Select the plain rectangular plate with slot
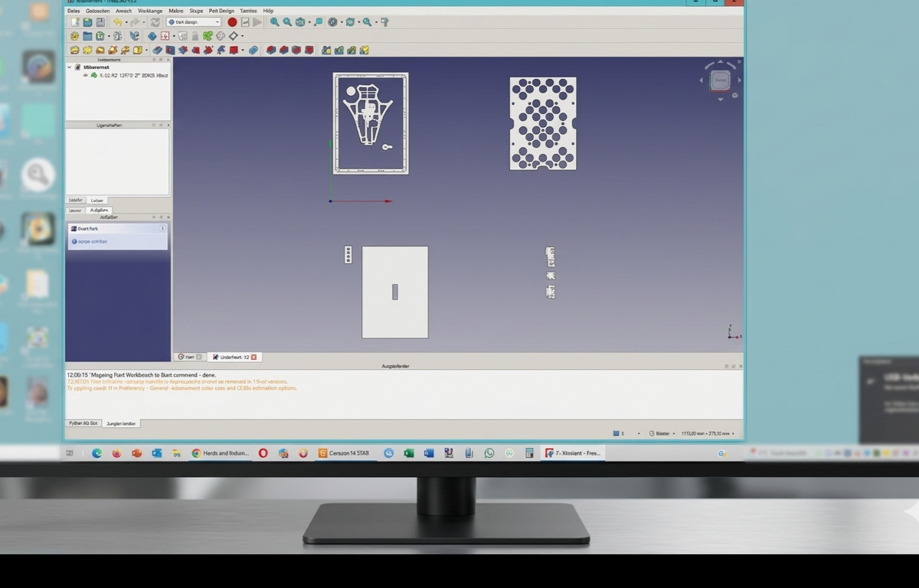The width and height of the screenshot is (919, 588). pyautogui.click(x=395, y=292)
